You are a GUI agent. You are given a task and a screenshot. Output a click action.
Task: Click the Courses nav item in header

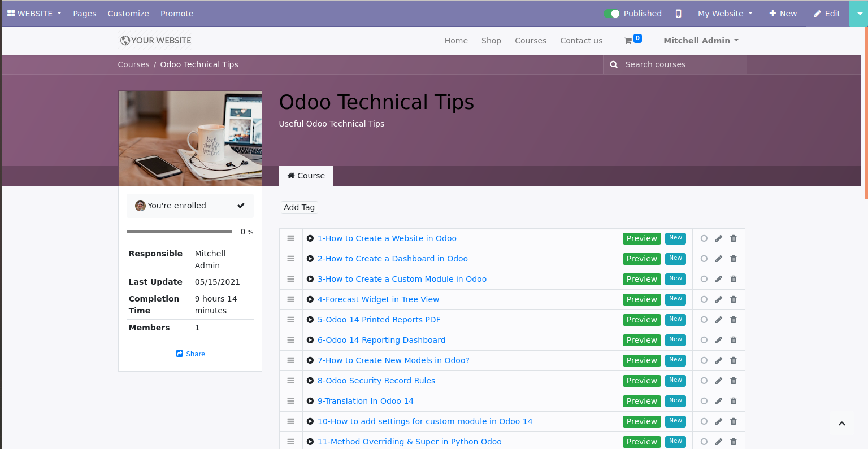tap(531, 41)
